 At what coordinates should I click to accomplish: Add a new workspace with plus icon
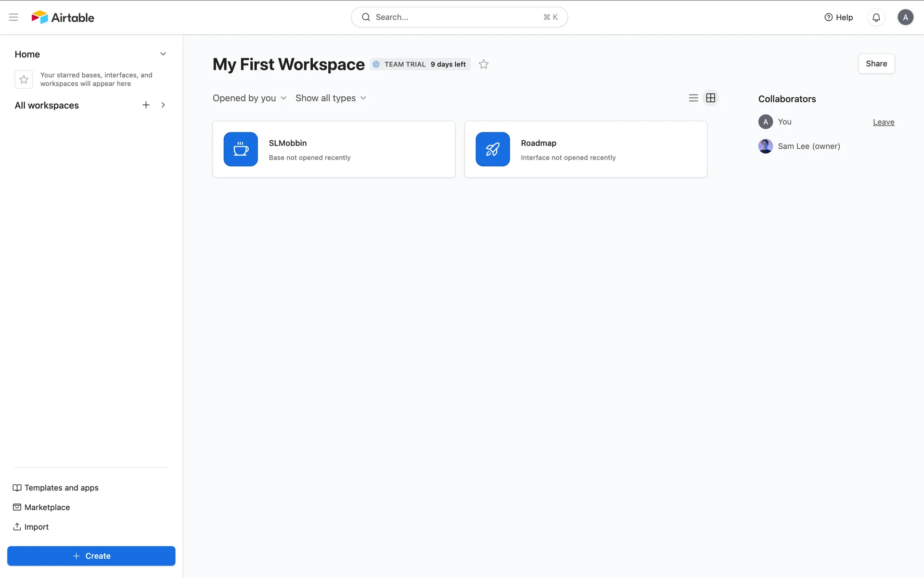click(x=146, y=105)
